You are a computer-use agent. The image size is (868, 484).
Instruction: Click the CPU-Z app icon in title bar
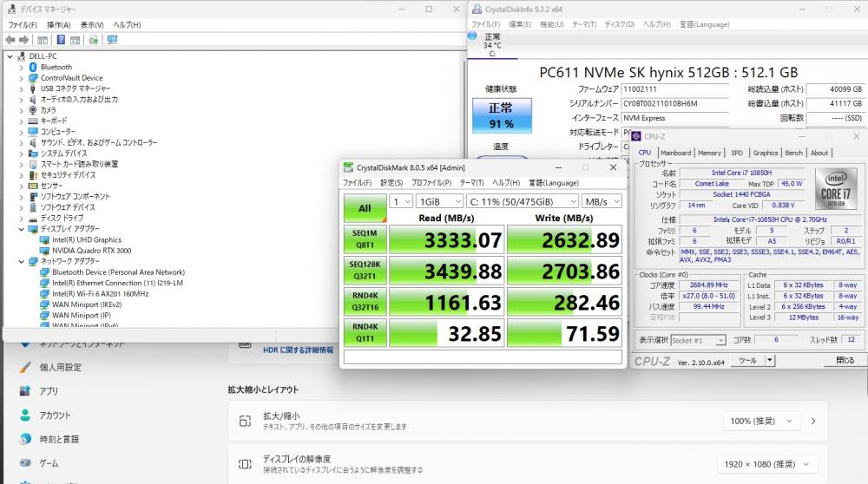click(x=636, y=136)
